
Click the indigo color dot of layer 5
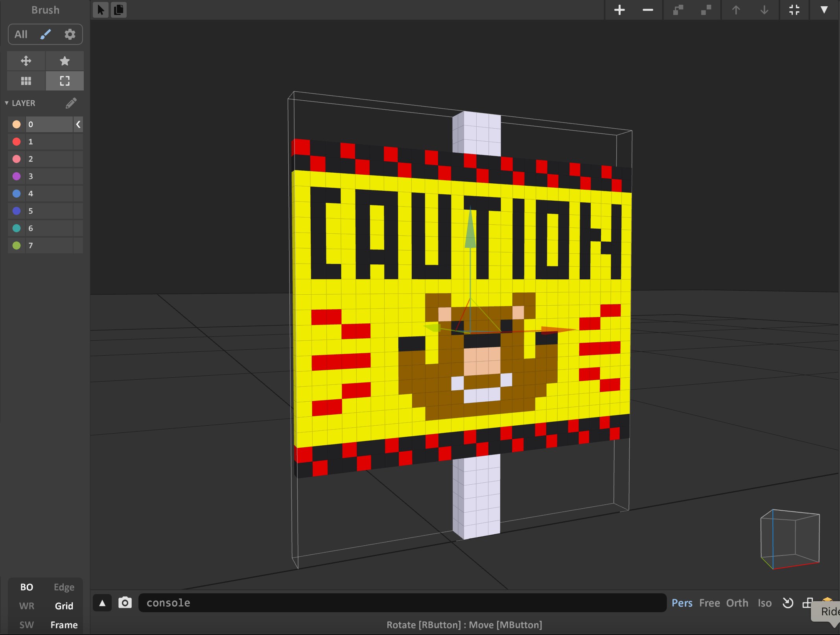click(17, 211)
